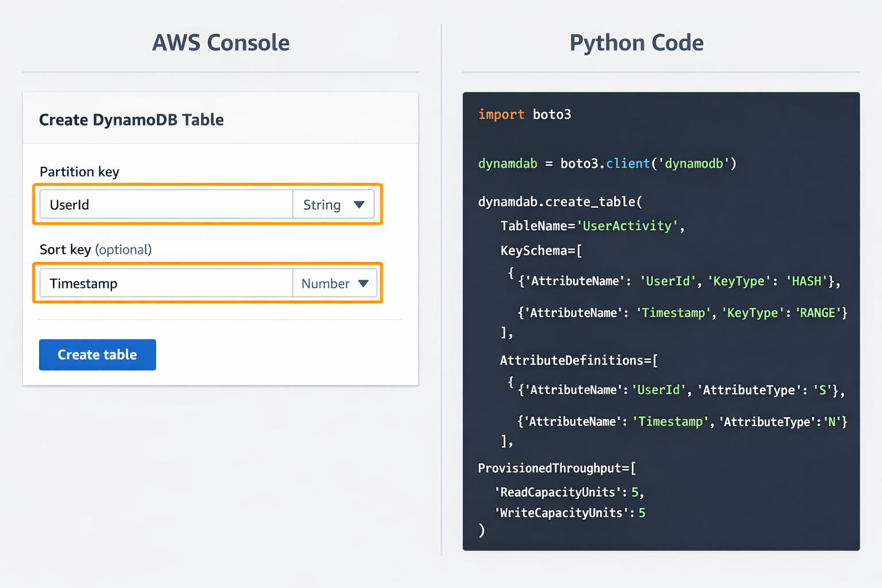Click the Sort key (optional) label

tap(95, 250)
